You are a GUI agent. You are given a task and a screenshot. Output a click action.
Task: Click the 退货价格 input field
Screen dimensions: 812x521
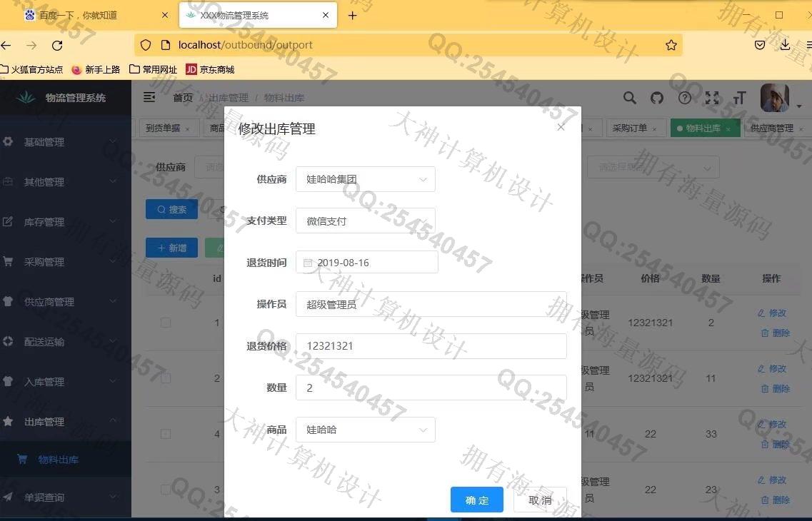[431, 345]
